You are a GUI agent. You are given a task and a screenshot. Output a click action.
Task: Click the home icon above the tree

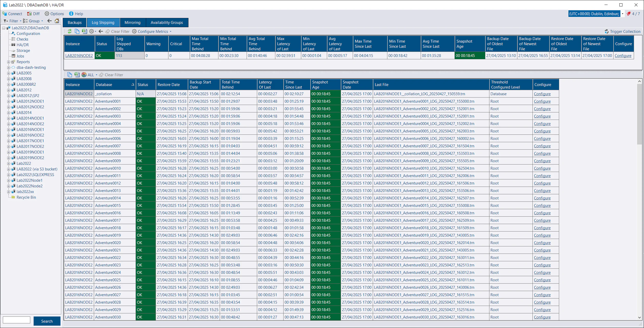(x=57, y=21)
